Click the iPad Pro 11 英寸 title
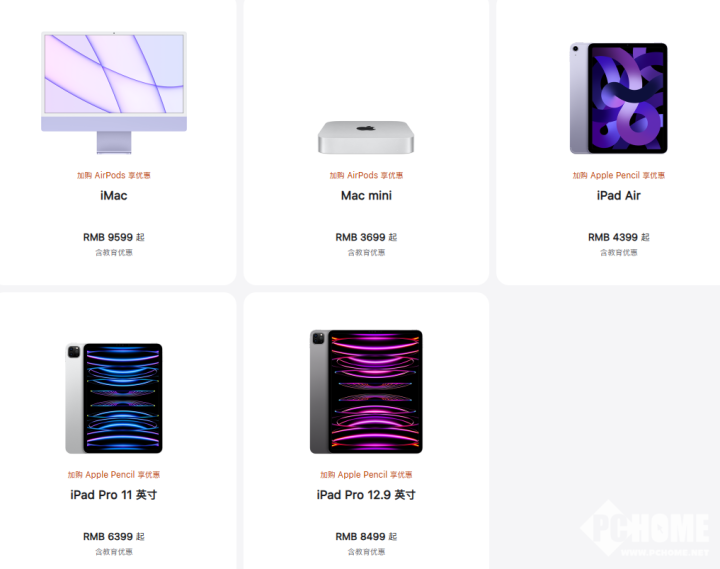This screenshot has height=569, width=720. tap(114, 495)
